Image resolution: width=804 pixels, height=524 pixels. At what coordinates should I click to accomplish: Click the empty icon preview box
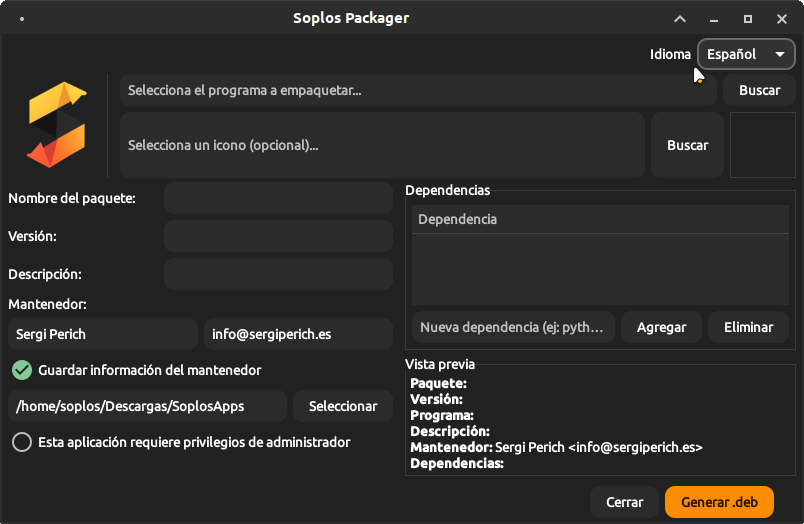(762, 145)
